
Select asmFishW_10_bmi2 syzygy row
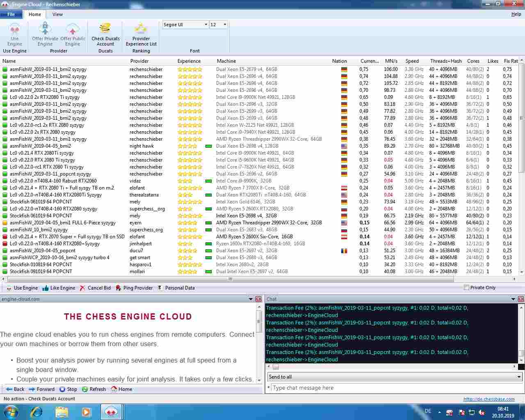coord(259,230)
